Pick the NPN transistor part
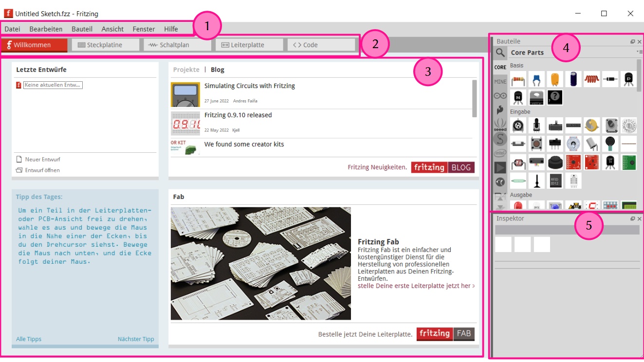This screenshot has width=644, height=362. pos(518,97)
